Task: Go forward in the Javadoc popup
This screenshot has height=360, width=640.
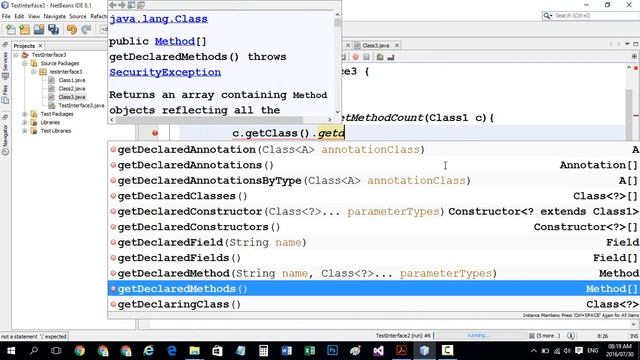Action: 122,5
